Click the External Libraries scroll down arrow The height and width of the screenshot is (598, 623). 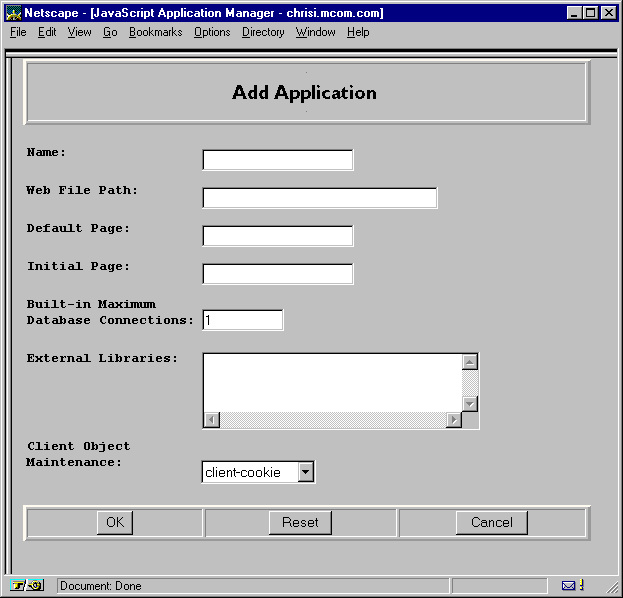click(470, 404)
